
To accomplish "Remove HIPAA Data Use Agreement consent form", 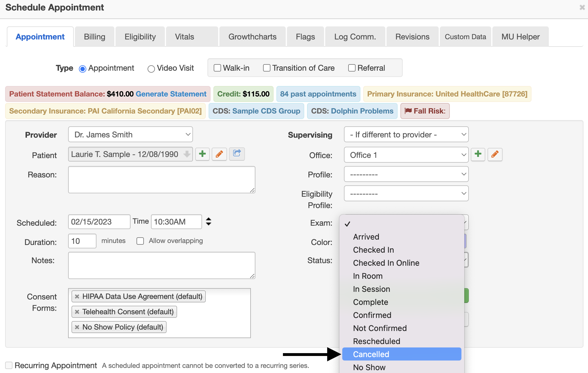I will [77, 296].
